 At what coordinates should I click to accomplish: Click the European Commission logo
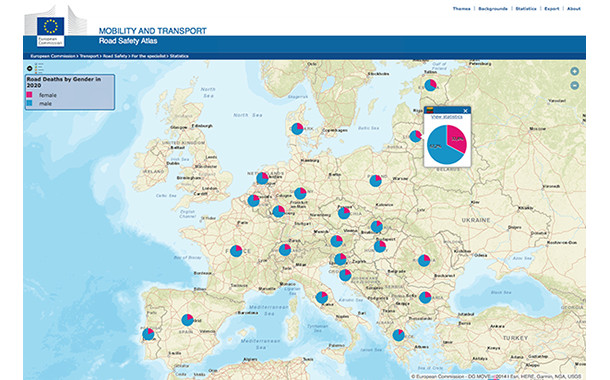51,30
